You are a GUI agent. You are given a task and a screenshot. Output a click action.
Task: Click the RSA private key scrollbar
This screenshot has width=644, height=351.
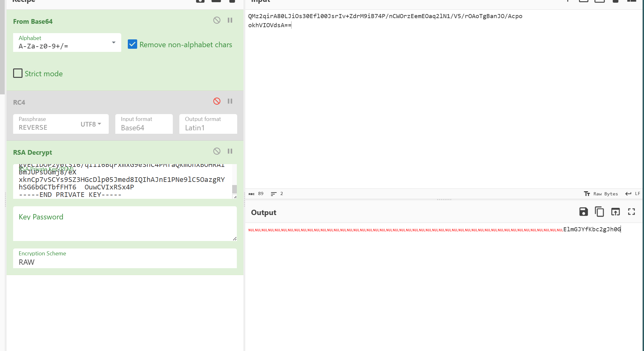pyautogui.click(x=234, y=189)
